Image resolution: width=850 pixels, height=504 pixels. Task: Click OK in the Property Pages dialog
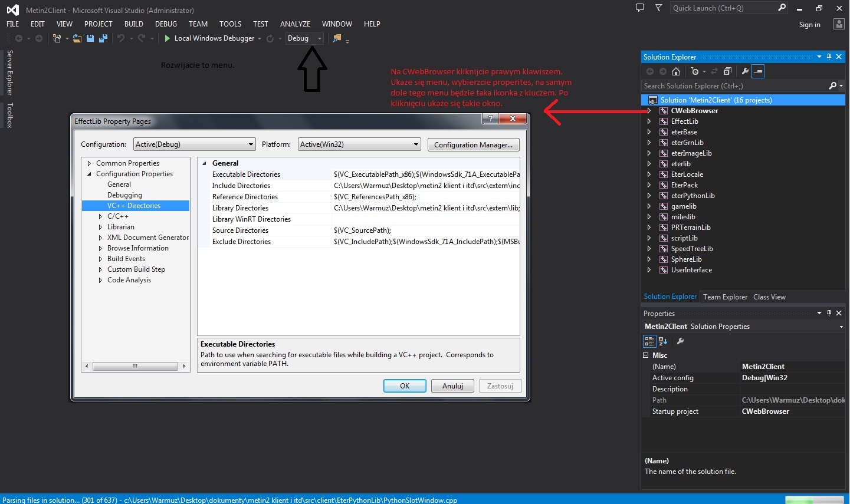405,386
